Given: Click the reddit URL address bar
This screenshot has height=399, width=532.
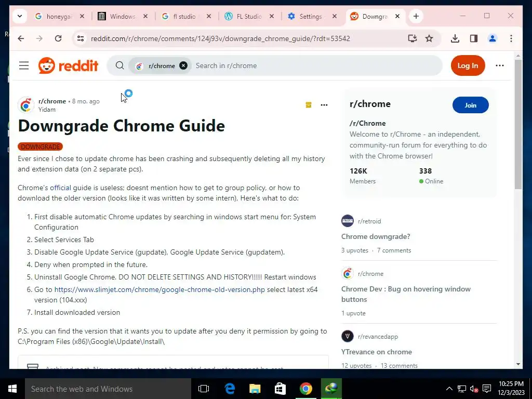Looking at the screenshot, I should point(220,38).
